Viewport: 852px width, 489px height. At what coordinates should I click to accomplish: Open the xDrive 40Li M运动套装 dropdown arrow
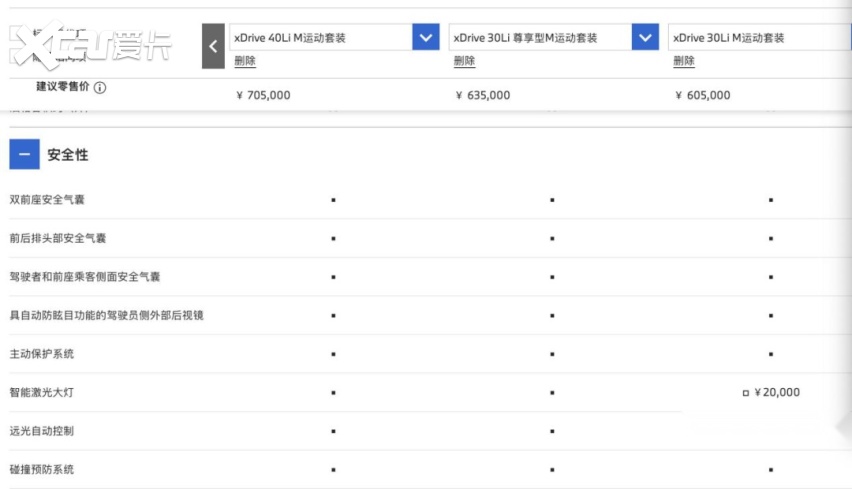(426, 37)
